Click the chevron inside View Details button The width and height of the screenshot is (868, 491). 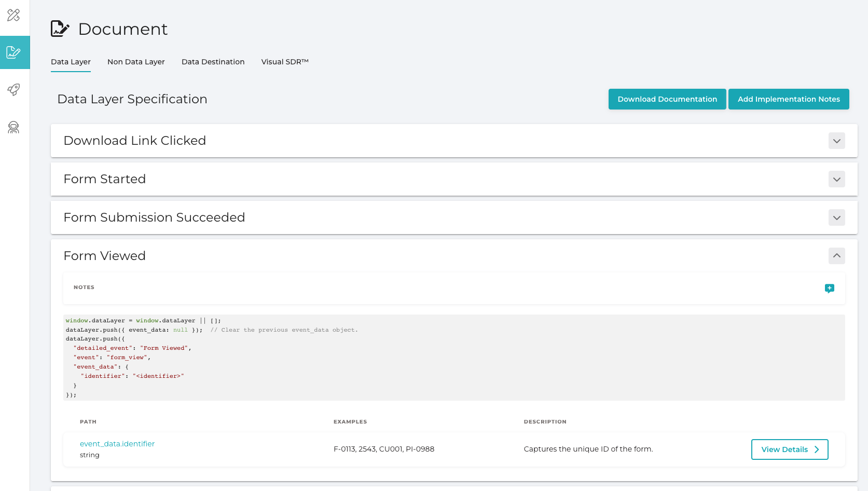coord(817,449)
